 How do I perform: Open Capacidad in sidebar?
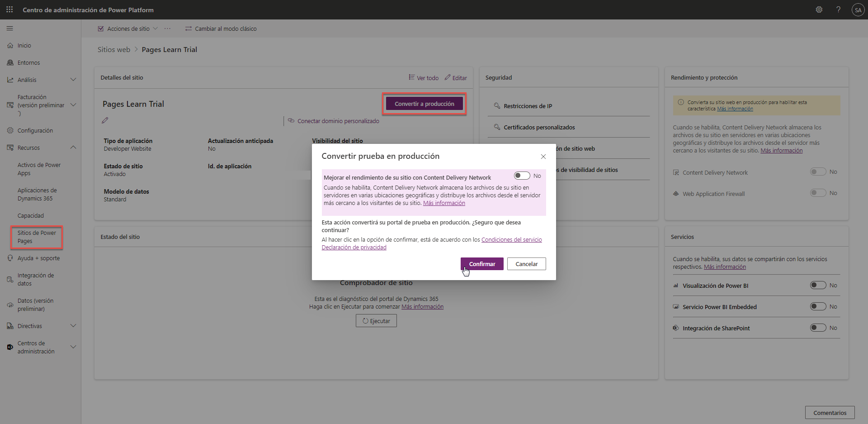tap(31, 216)
